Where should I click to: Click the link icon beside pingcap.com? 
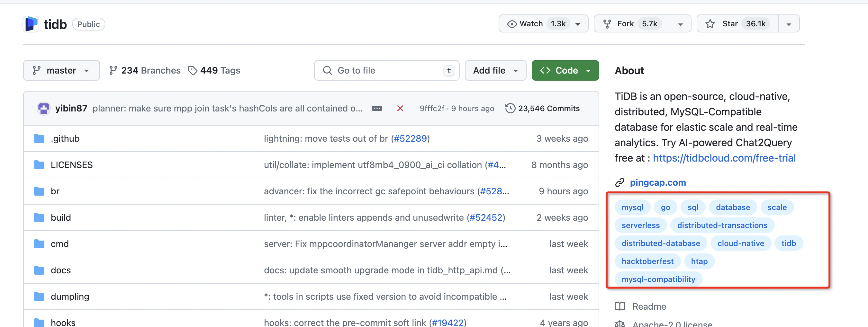tap(620, 182)
